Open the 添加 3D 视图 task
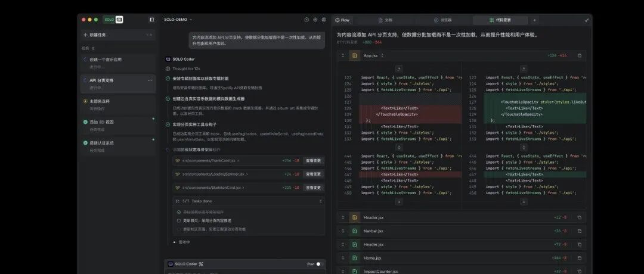Viewport: 644px width, 274px height. pos(118,125)
